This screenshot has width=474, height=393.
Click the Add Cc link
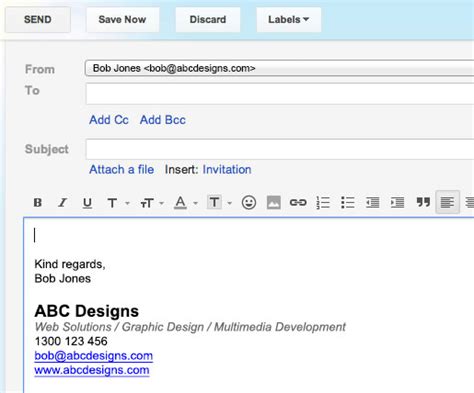109,120
